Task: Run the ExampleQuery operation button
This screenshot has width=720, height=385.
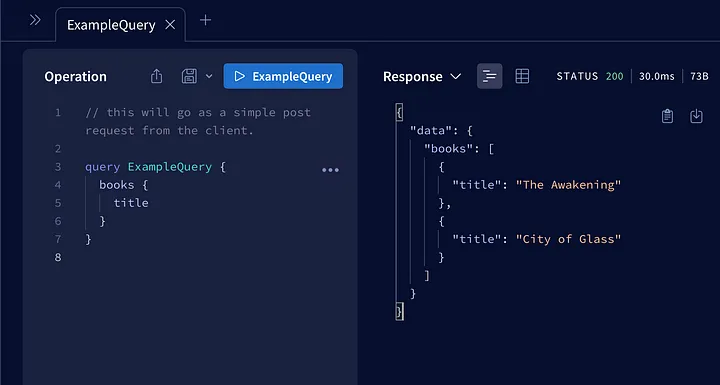Action: tap(283, 76)
